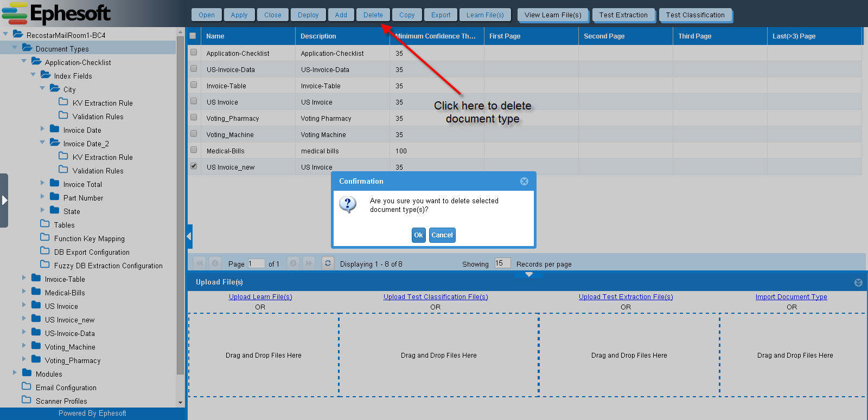Select the US Invoice_new tree item

tap(69, 320)
